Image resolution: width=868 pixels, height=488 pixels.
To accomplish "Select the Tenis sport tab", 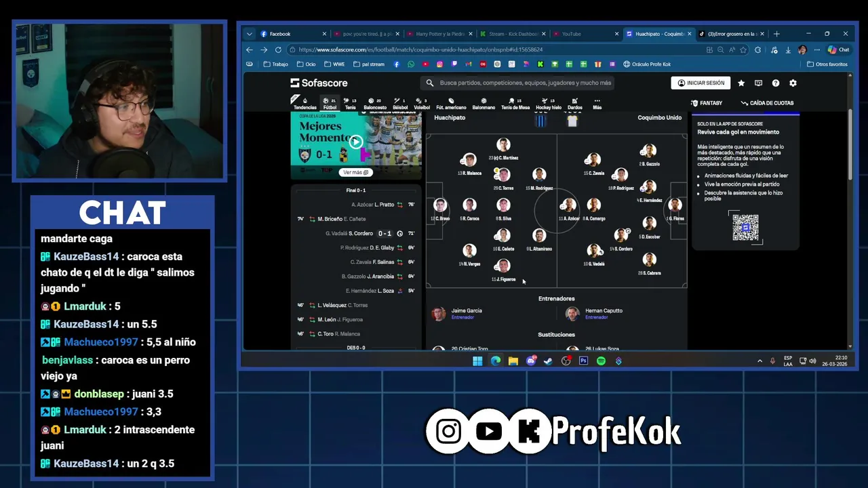I will [x=350, y=104].
